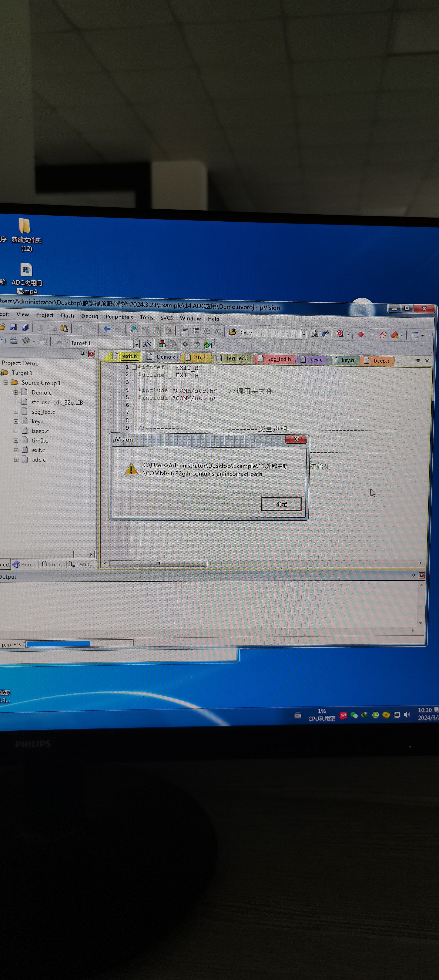Image resolution: width=439 pixels, height=980 pixels.
Task: Open the ADC应用问题.mp4 desktop file
Action: [26, 278]
